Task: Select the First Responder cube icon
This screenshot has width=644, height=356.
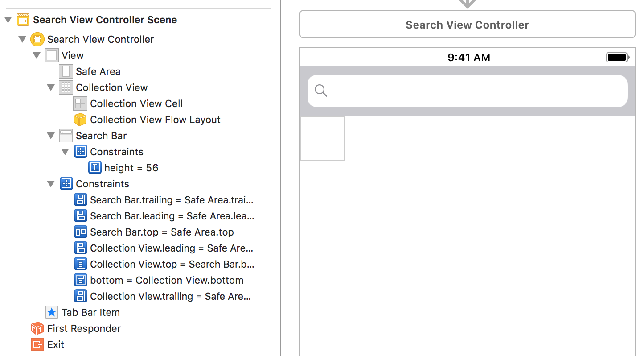Action: point(37,328)
